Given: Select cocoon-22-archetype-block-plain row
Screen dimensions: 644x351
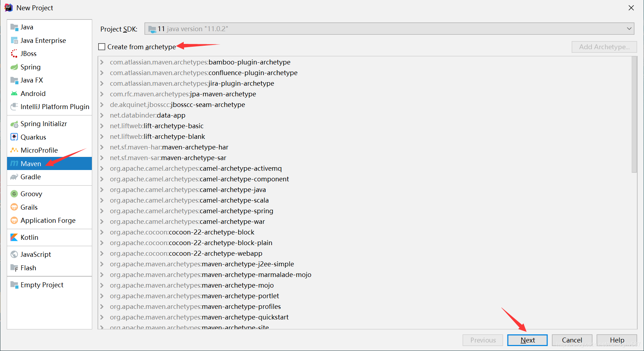Looking at the screenshot, I should (x=365, y=243).
